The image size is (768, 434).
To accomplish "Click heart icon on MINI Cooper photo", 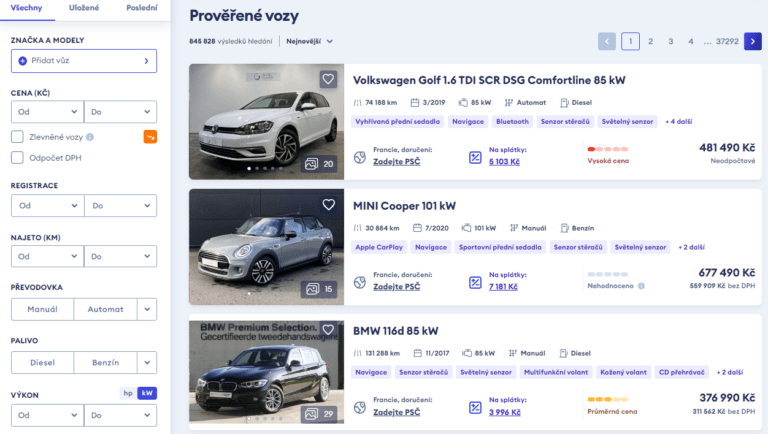I will 328,204.
